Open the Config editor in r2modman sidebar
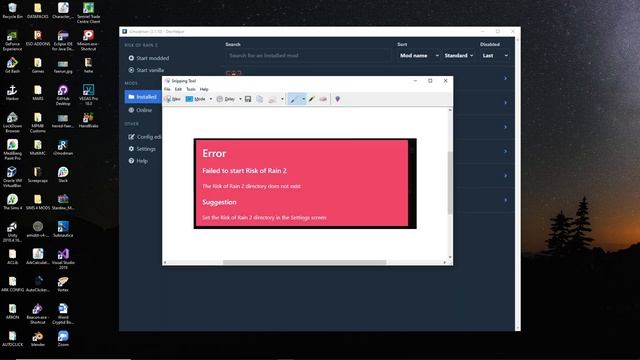Image resolution: width=640 pixels, height=360 pixels. point(144,137)
